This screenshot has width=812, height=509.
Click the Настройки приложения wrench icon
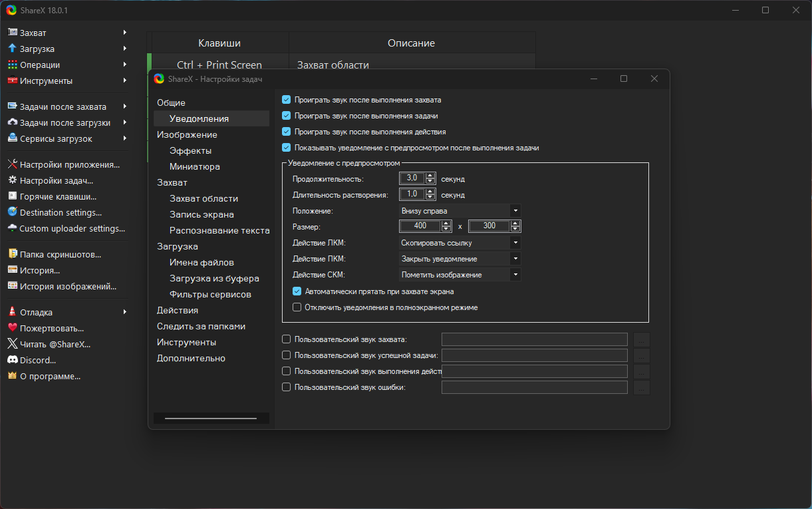tap(12, 164)
